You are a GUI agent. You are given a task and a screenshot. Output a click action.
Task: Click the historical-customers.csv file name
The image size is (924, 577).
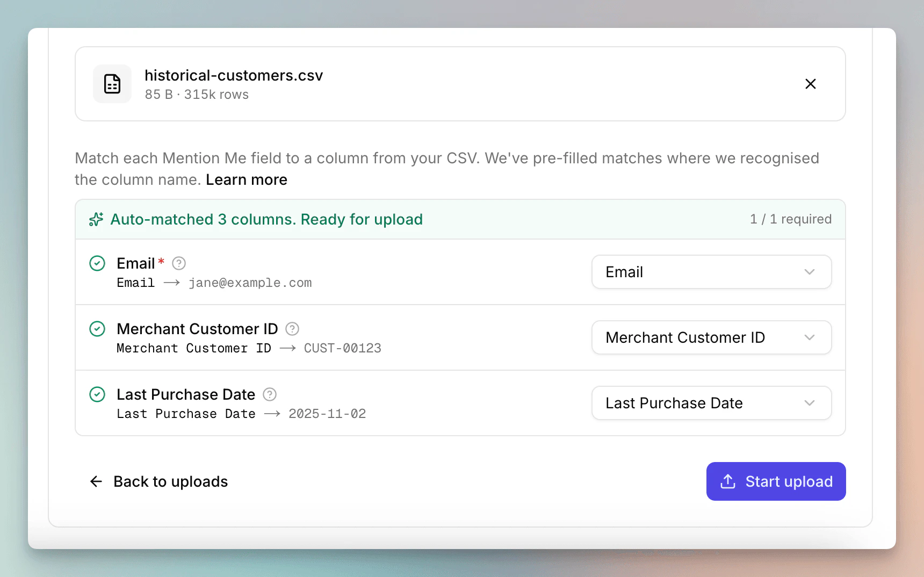pyautogui.click(x=234, y=75)
